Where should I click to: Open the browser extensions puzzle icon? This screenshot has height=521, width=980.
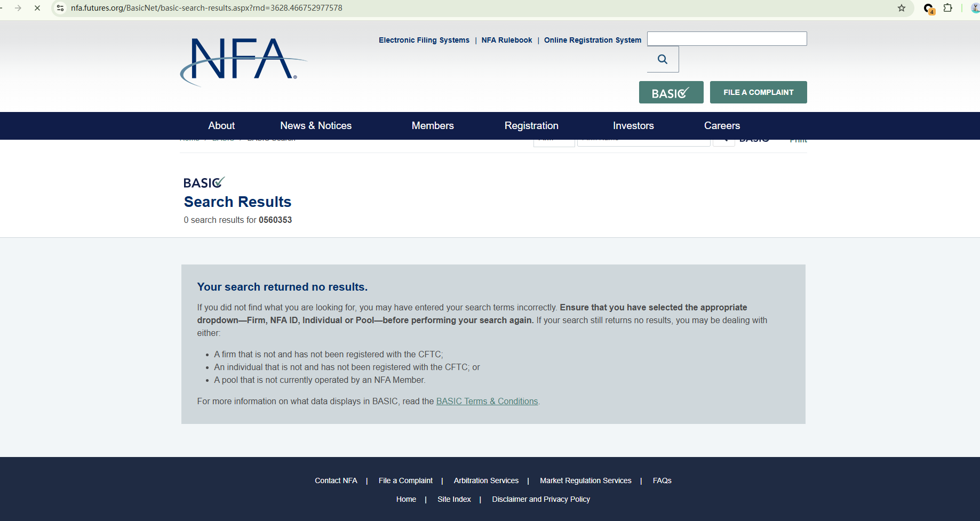click(x=948, y=8)
